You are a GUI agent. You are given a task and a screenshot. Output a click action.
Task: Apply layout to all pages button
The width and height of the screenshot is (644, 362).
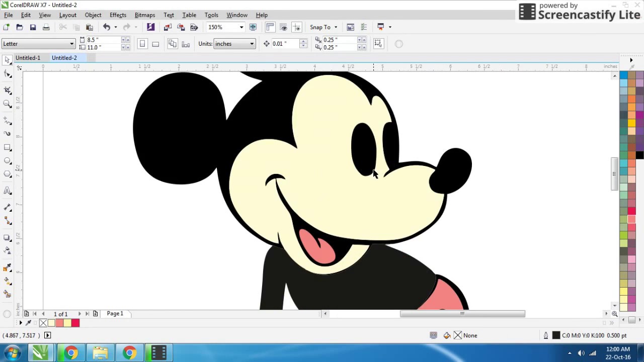tap(173, 44)
